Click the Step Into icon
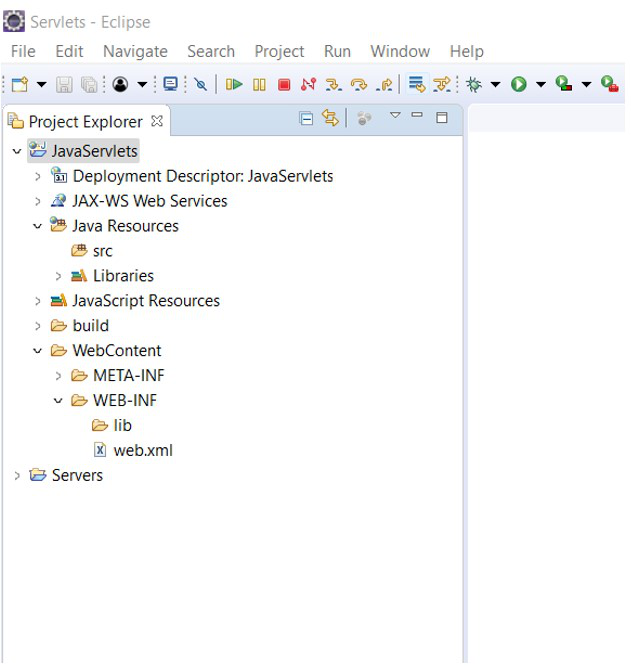Viewport: 631px width, 668px height. 334,84
